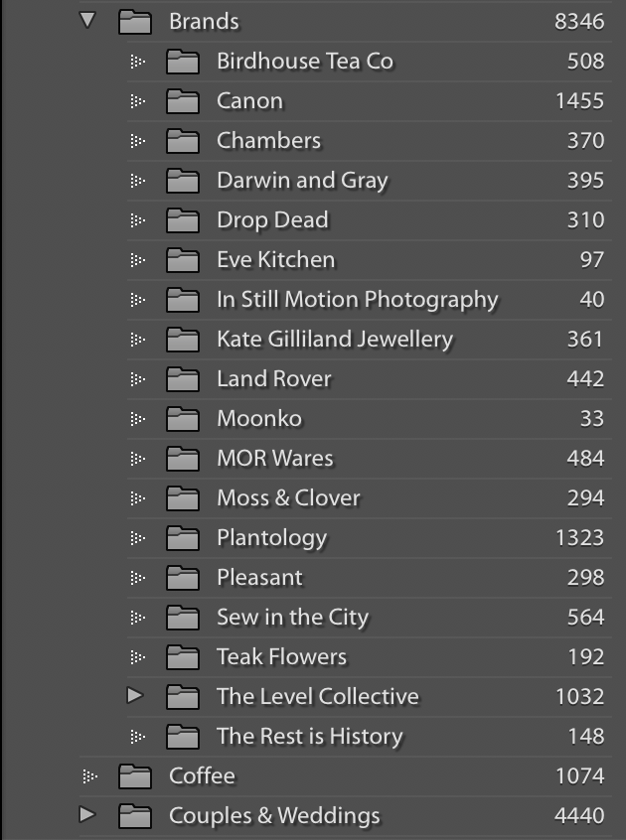Select the Canon folder label
This screenshot has height=840, width=626.
point(249,100)
